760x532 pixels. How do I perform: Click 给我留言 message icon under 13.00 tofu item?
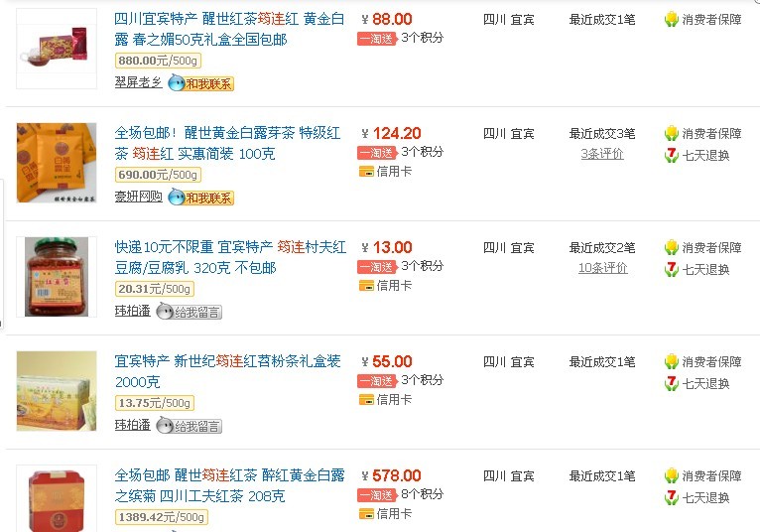190,312
